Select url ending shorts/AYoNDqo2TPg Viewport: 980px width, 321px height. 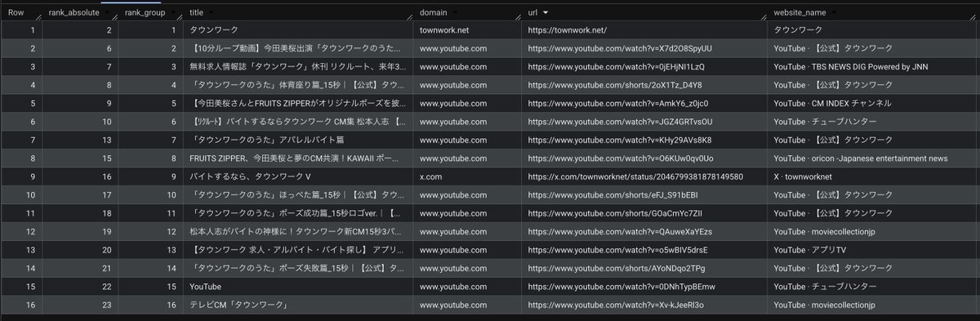coord(617,267)
